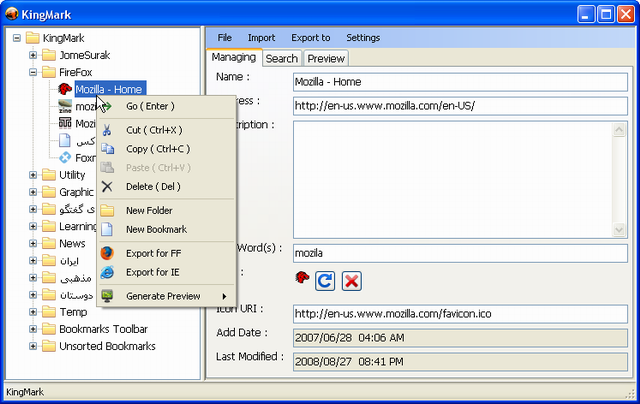Click the New Folder yellow icon in menu

point(107,211)
